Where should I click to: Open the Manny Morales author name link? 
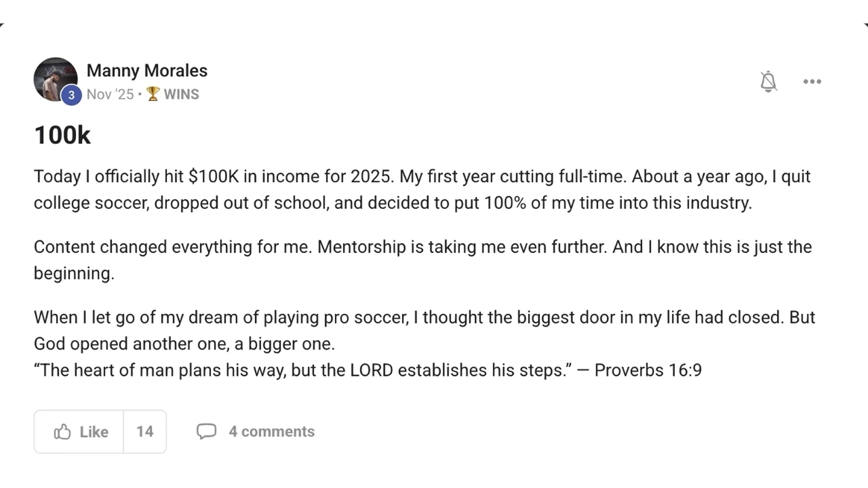pos(147,70)
